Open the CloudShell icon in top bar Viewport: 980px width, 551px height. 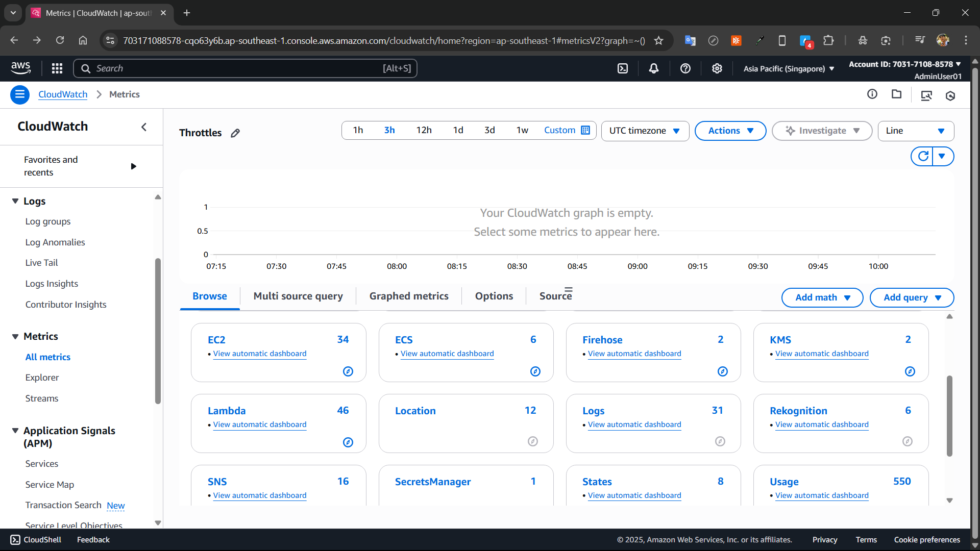[623, 68]
